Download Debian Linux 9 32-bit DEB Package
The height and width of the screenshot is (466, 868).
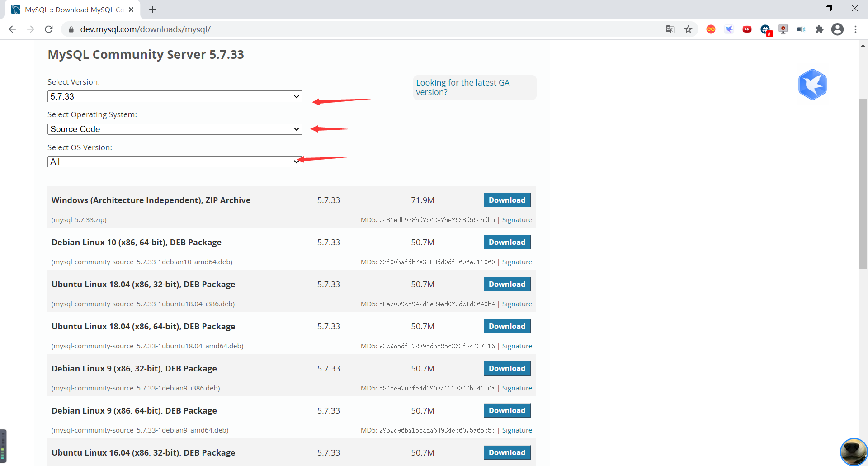click(x=507, y=368)
